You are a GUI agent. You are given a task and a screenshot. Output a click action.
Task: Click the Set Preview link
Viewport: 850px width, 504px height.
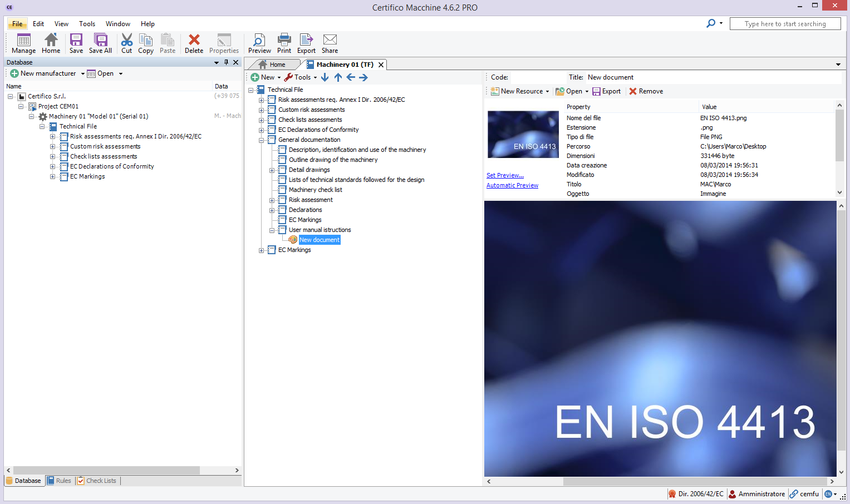pos(505,175)
